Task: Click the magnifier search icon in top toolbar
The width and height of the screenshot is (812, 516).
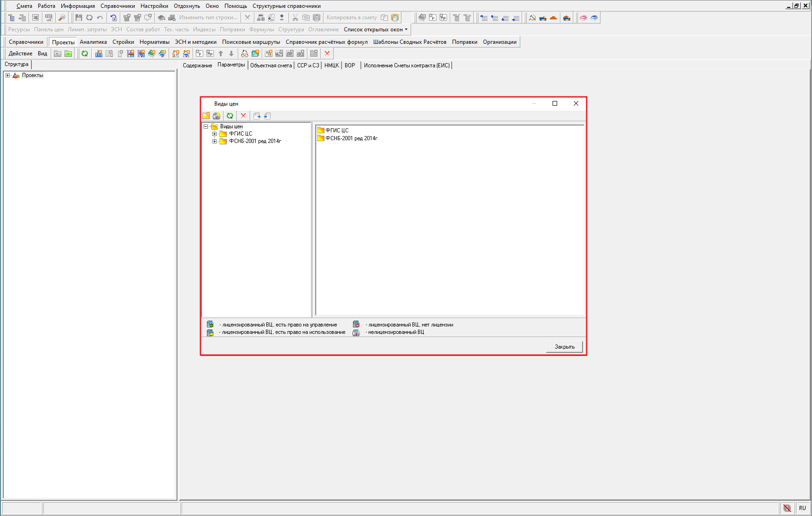Action: 62,18
